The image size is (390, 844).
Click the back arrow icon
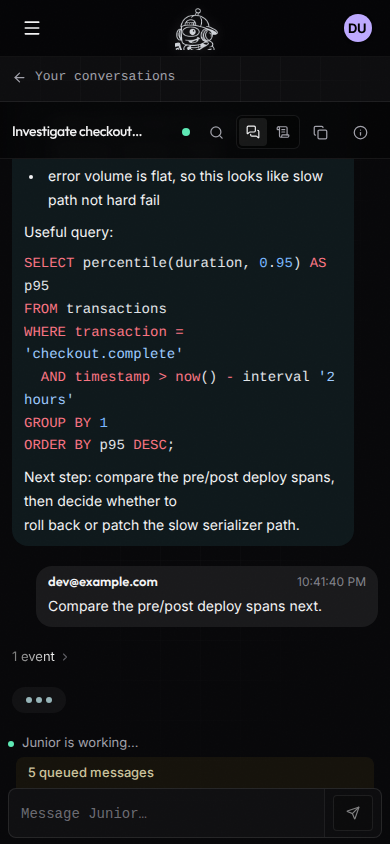(19, 78)
